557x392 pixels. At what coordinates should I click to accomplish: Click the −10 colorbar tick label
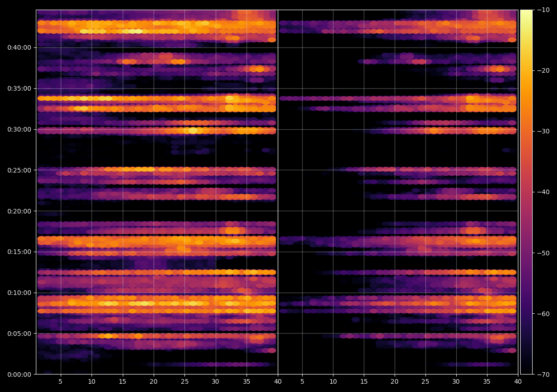coord(543,10)
